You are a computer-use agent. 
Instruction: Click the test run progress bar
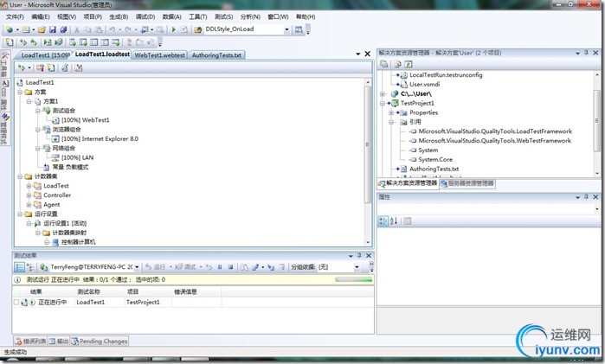pyautogui.click(x=354, y=279)
